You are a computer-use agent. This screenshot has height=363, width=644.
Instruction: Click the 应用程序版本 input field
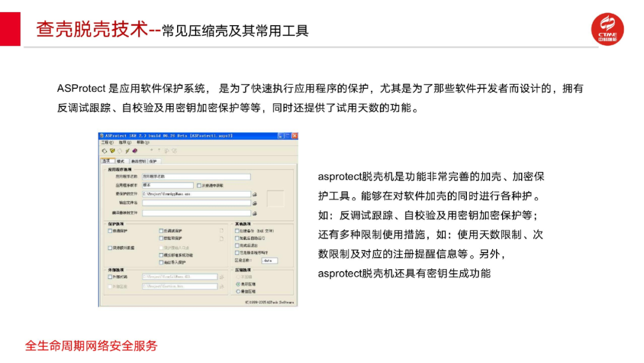click(168, 186)
